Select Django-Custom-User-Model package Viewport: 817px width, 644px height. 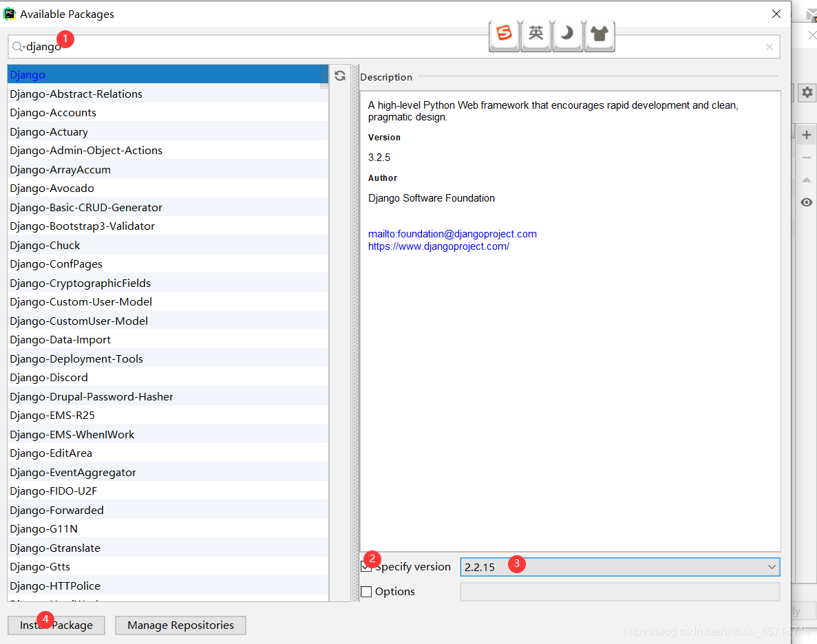tap(168, 301)
